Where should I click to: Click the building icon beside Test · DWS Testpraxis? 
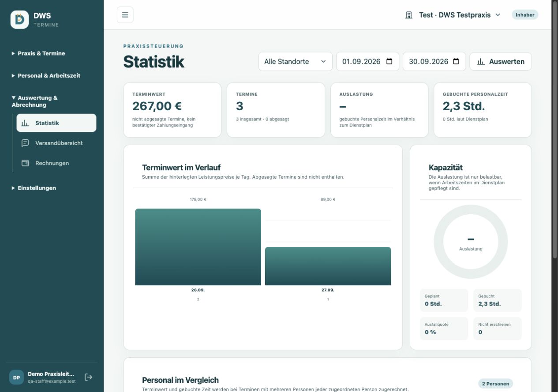tap(409, 15)
